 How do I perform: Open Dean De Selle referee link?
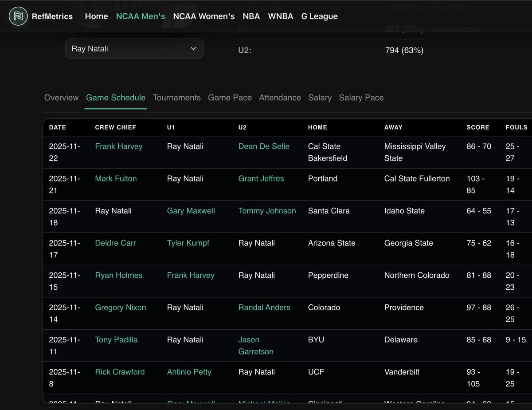(264, 146)
